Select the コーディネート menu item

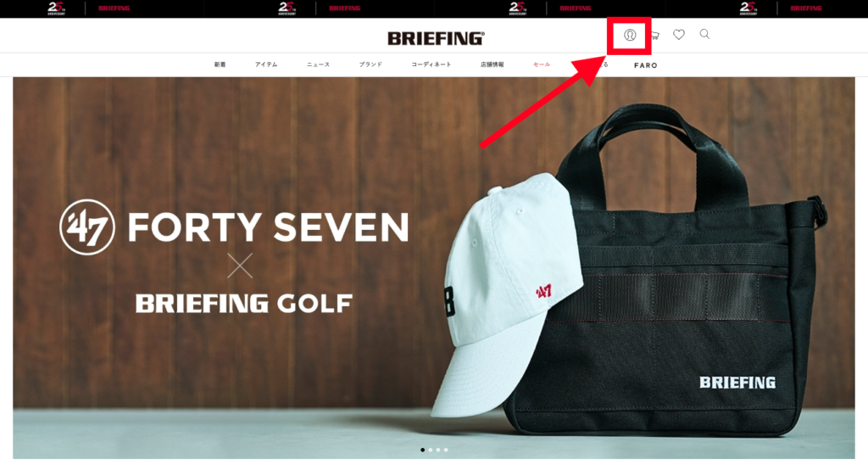pos(431,64)
